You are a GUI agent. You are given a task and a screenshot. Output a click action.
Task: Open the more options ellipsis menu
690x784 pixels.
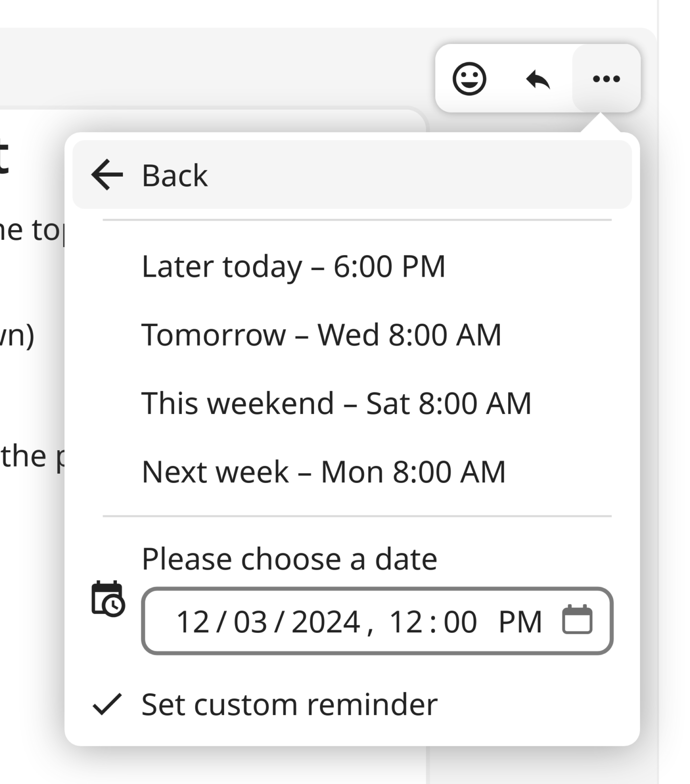(x=606, y=79)
